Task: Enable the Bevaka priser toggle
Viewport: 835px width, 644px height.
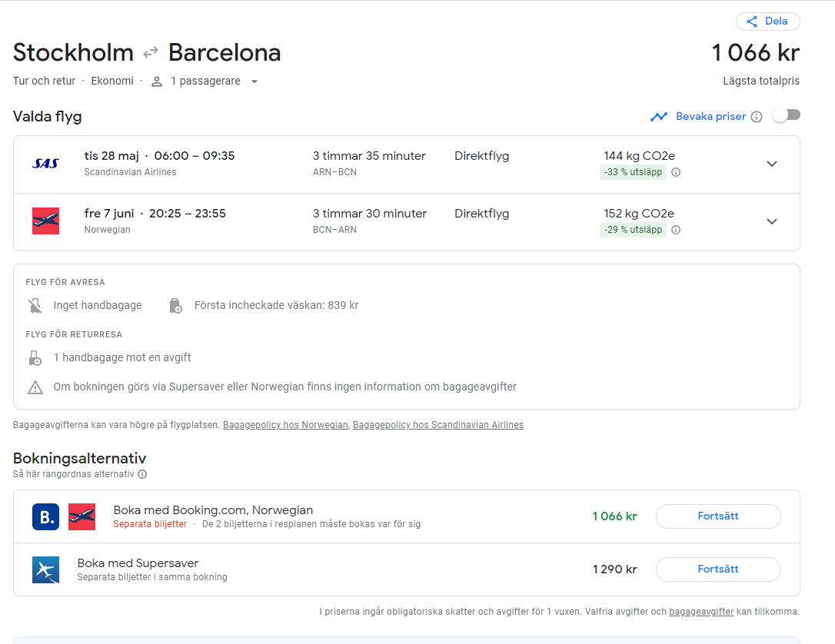Action: coord(787,115)
